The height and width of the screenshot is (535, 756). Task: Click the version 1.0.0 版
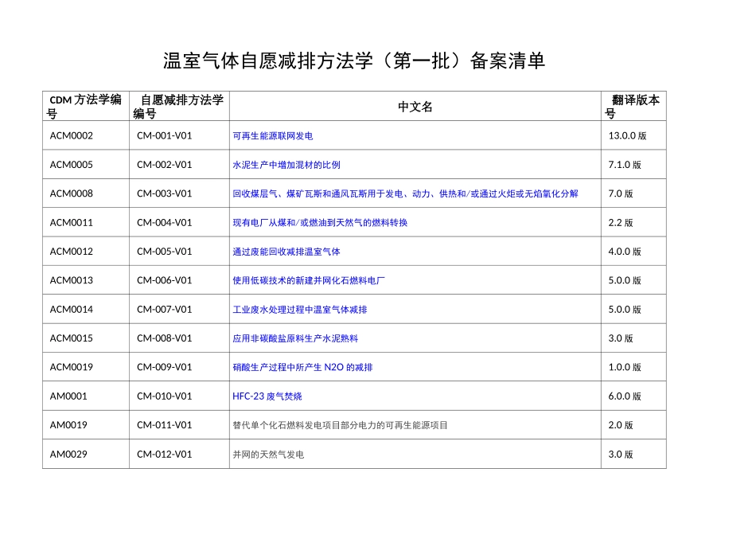[x=625, y=367]
